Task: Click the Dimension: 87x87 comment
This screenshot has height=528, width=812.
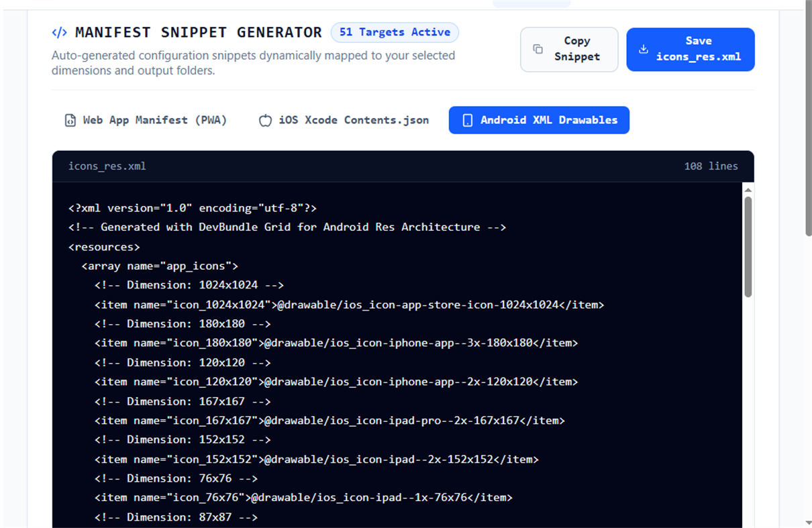Action: click(176, 518)
